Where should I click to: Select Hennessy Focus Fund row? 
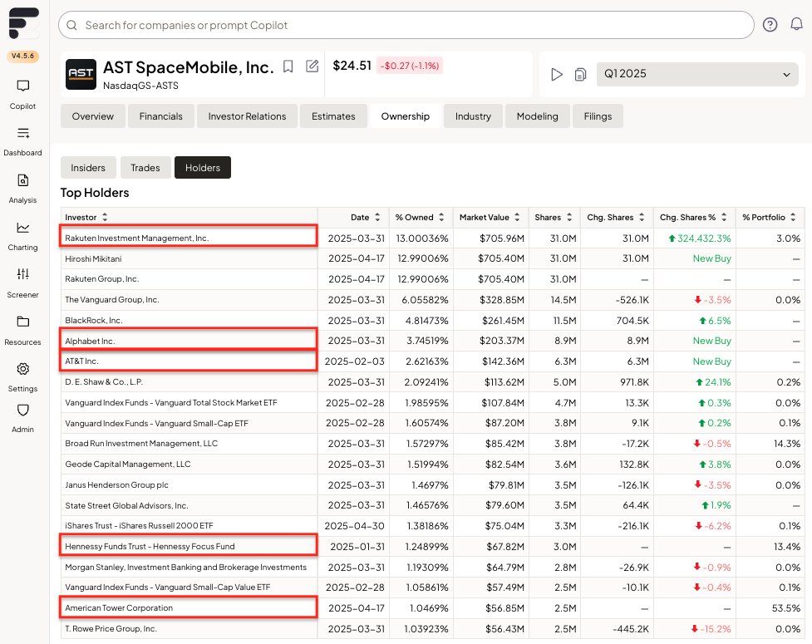point(432,547)
